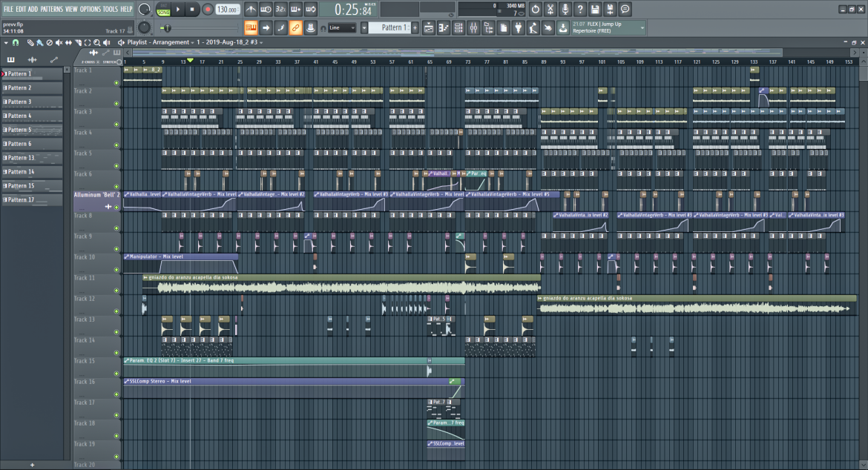Viewport: 868px width, 470px height.
Task: Toggle mute switch for Track 11
Action: click(x=116, y=291)
